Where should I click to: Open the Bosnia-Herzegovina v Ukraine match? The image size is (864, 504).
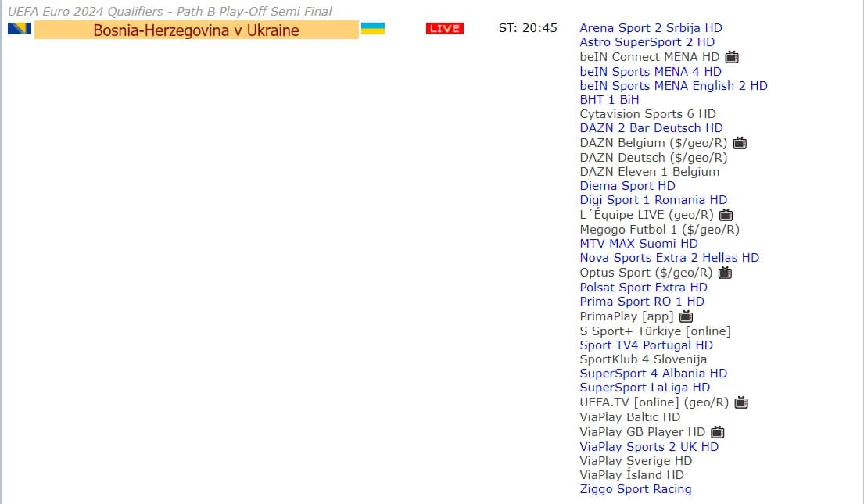pyautogui.click(x=196, y=30)
